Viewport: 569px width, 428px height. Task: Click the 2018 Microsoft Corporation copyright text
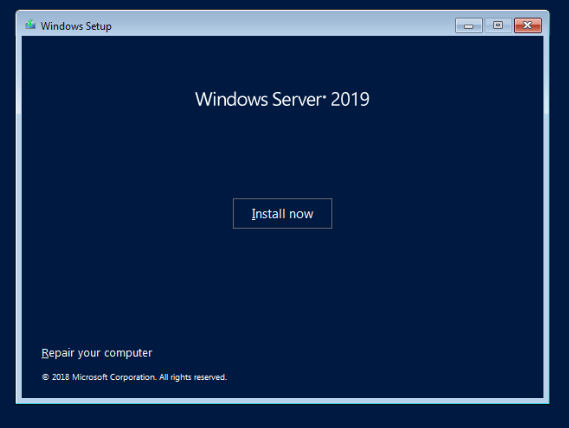[x=134, y=377]
